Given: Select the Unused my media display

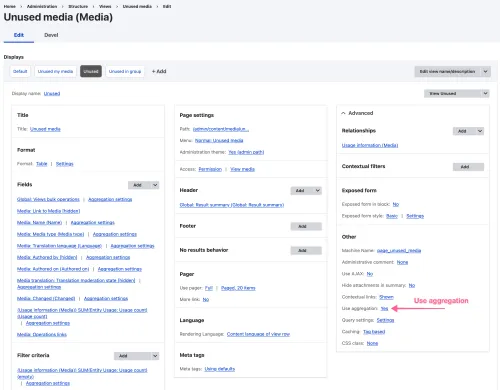Looking at the screenshot, I should click(55, 71).
